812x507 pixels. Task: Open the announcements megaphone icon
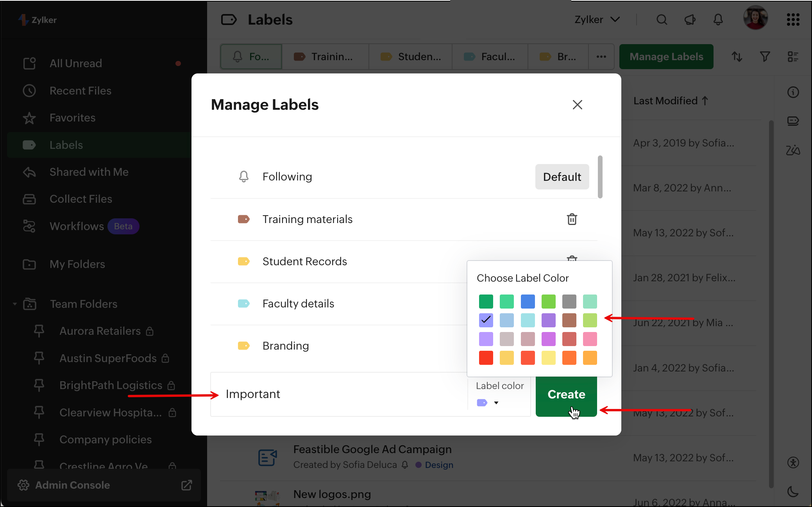[690, 20]
